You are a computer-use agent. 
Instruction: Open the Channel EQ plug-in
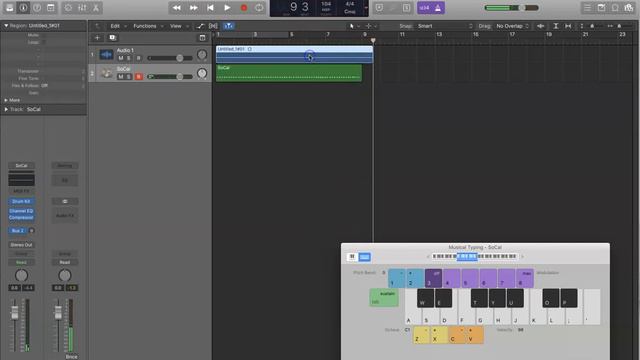click(21, 211)
